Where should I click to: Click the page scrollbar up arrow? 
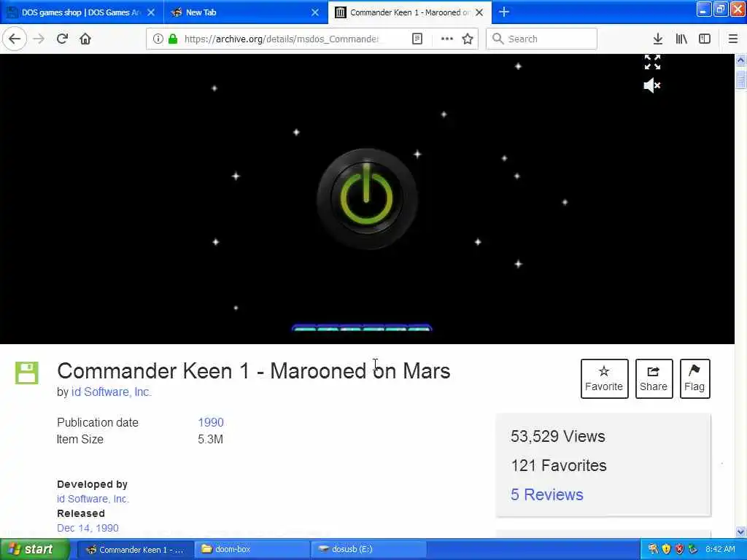740,60
